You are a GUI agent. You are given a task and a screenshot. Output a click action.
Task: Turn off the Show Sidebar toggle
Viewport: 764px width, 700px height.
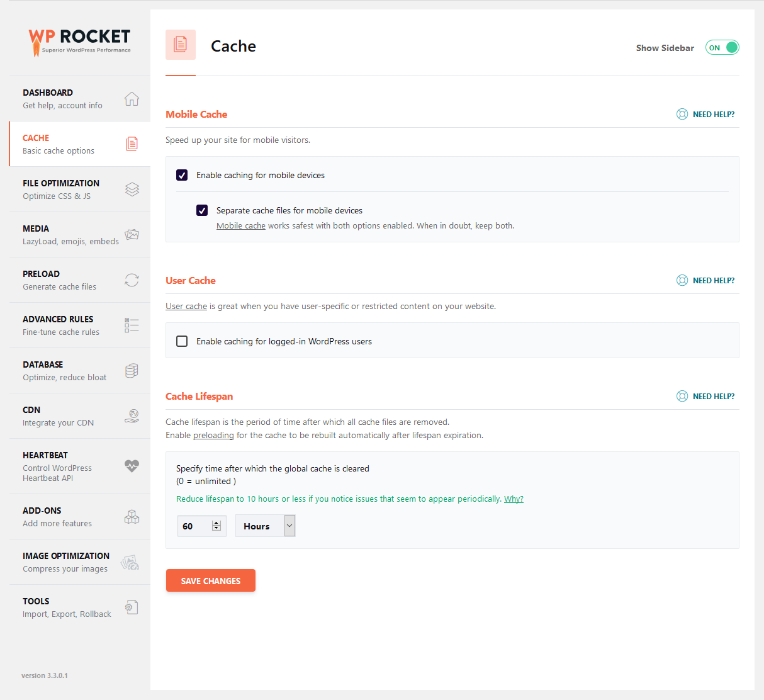pyautogui.click(x=722, y=47)
